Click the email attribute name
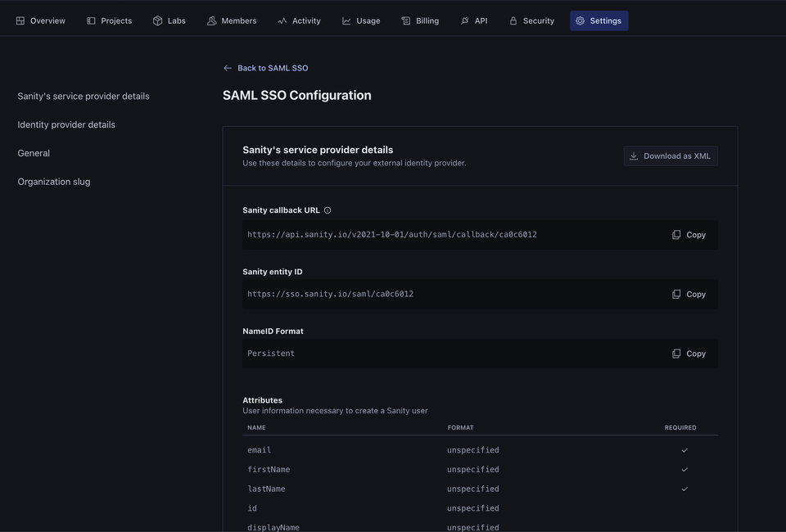Image resolution: width=786 pixels, height=532 pixels. coord(260,450)
